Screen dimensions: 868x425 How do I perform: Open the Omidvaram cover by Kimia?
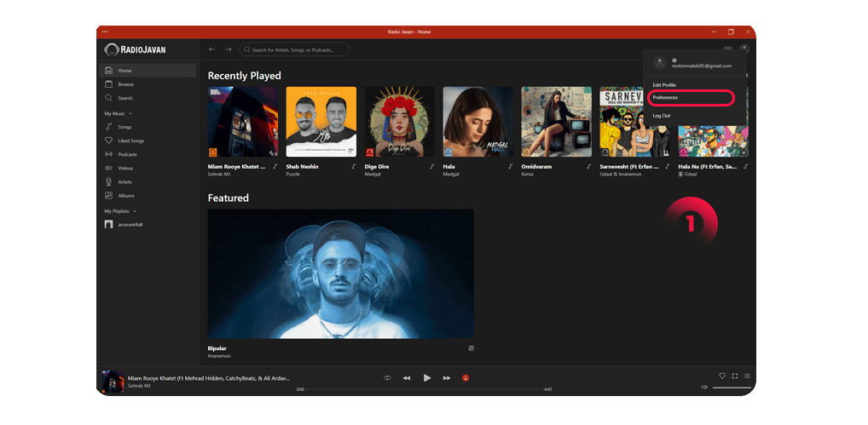click(556, 122)
